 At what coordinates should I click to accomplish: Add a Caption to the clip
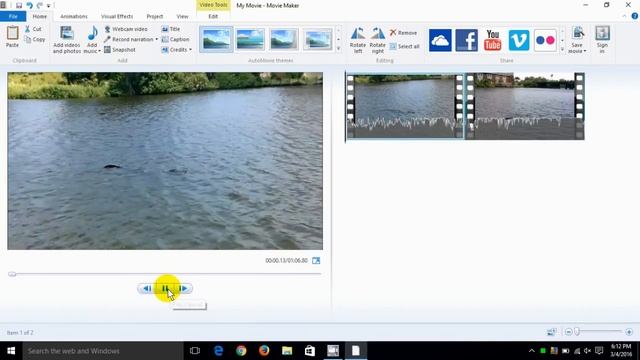coord(175,40)
